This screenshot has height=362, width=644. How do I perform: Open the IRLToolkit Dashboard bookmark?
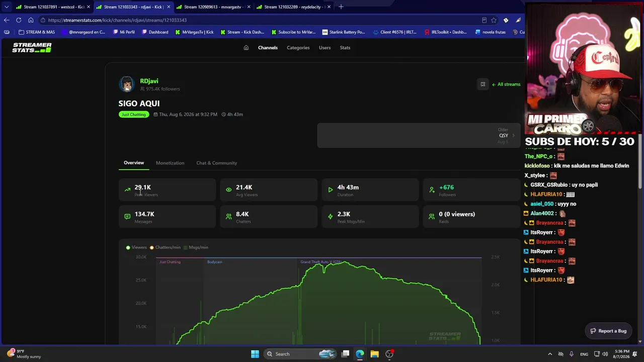[x=446, y=32]
